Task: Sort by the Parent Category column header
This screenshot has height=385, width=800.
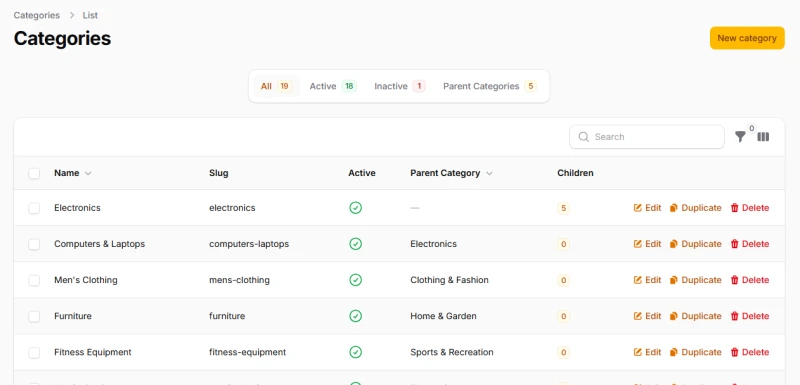Action: tap(451, 173)
